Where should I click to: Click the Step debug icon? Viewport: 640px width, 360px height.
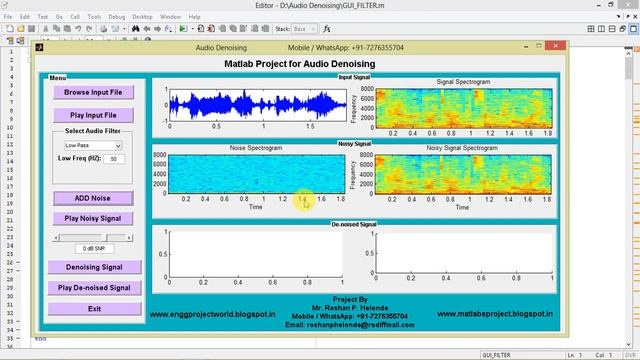pyautogui.click(x=222, y=29)
